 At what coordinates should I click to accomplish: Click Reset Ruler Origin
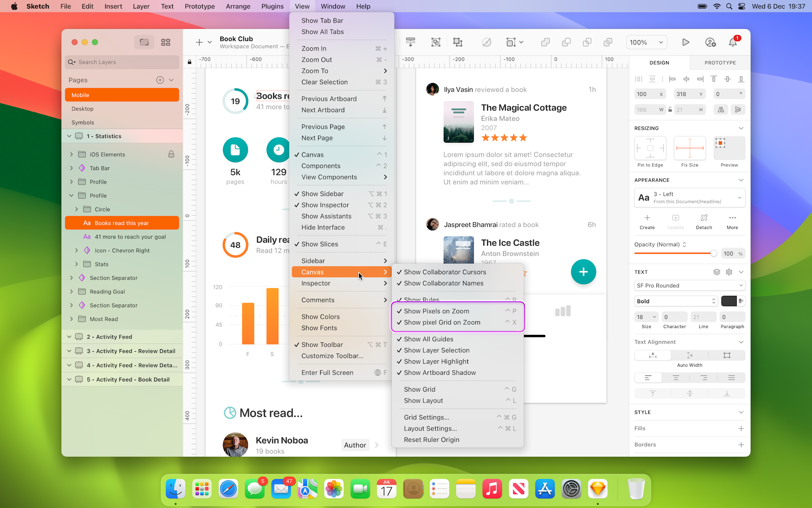tap(458, 440)
